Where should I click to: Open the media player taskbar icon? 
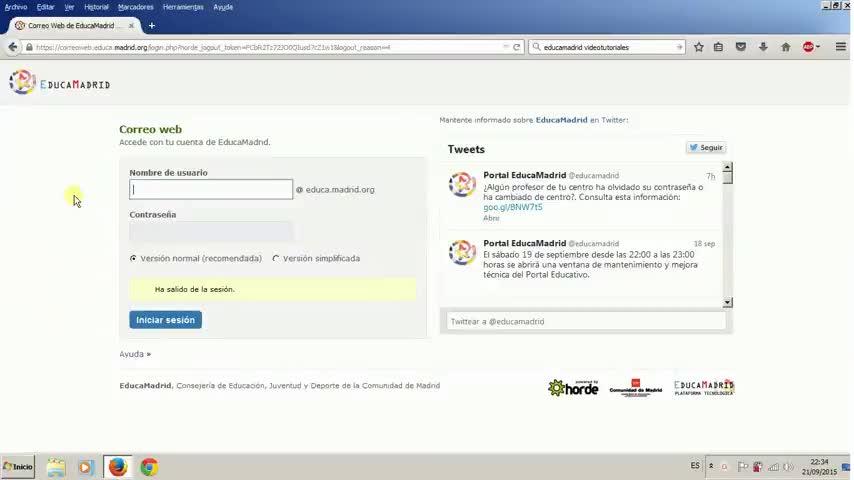point(86,467)
